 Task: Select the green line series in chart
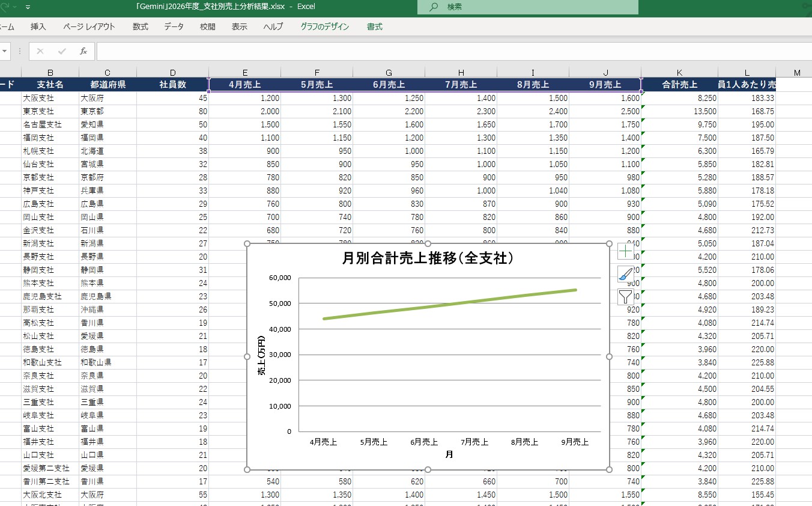click(449, 304)
